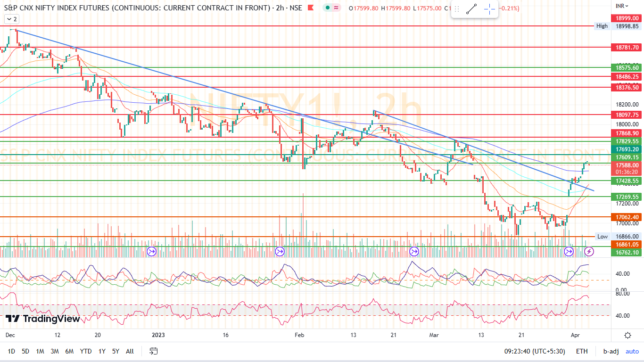
Task: Select the 3M time range
Action: (55, 351)
